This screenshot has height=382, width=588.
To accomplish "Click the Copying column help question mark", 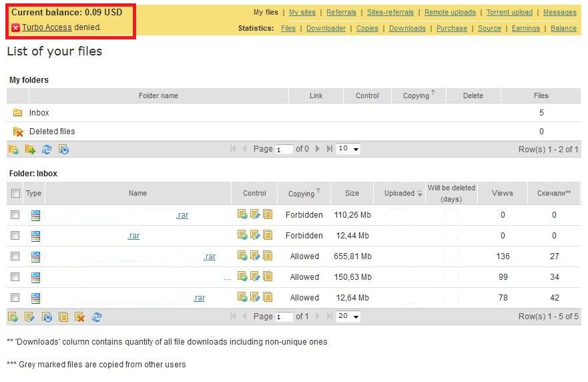I will coord(318,191).
